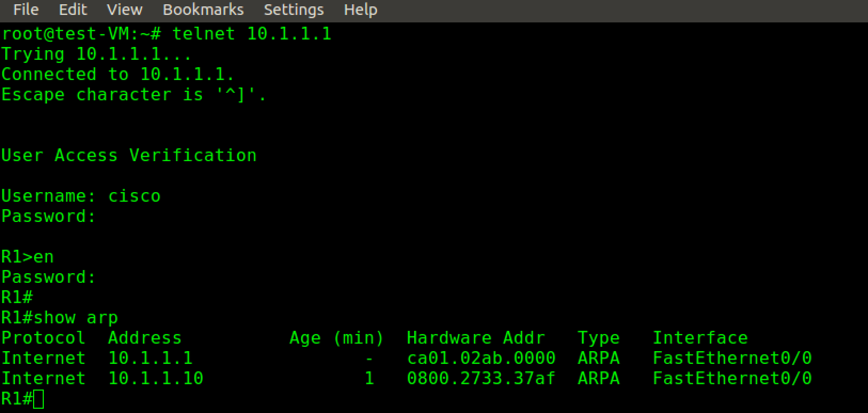The image size is (868, 413).
Task: Click the 'root@test-VM:~#' shell prompt
Action: point(81,34)
